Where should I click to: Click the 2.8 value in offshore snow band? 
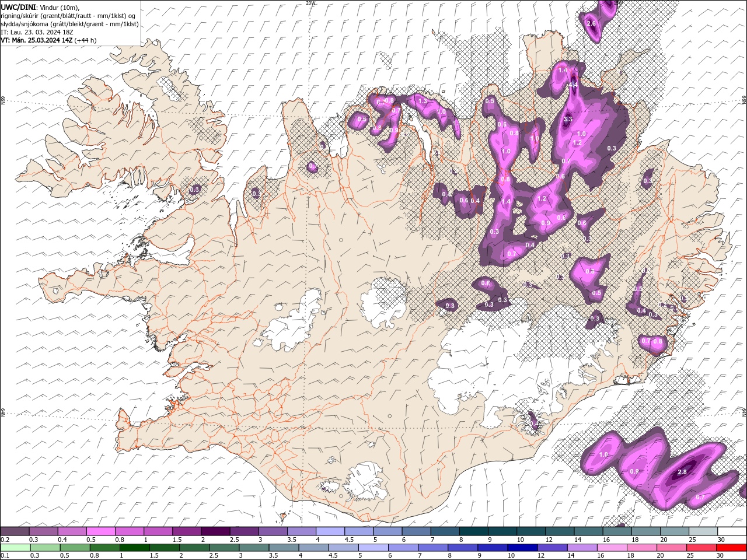(x=682, y=472)
